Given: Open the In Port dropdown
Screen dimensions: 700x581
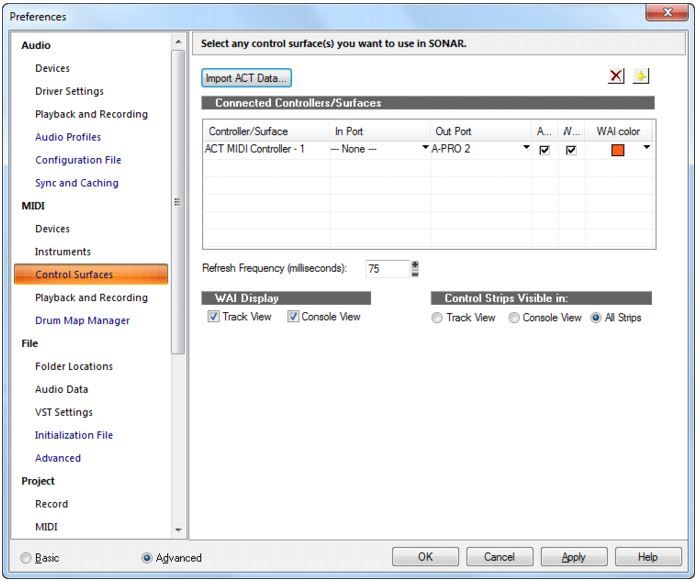Looking at the screenshot, I should (424, 149).
